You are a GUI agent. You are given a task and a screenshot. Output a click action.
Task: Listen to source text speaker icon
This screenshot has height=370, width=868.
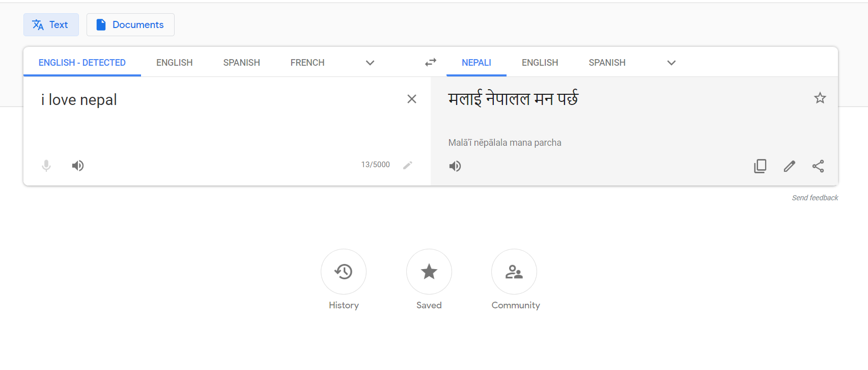78,166
